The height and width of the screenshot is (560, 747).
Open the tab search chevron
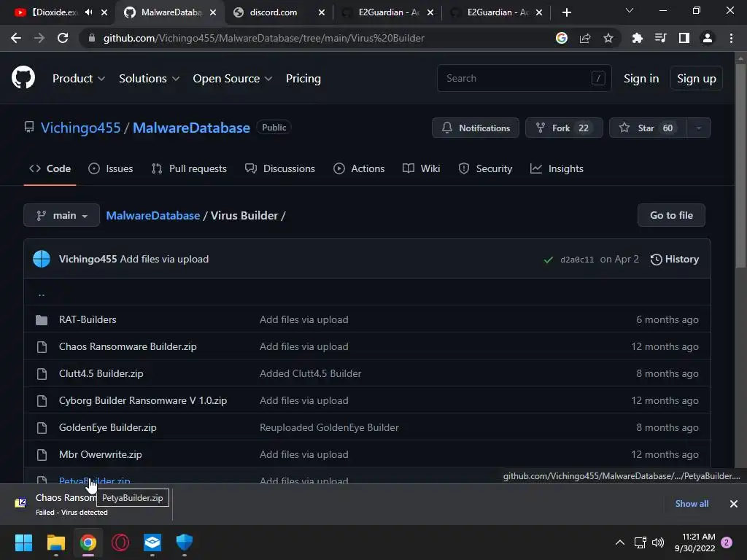click(630, 10)
